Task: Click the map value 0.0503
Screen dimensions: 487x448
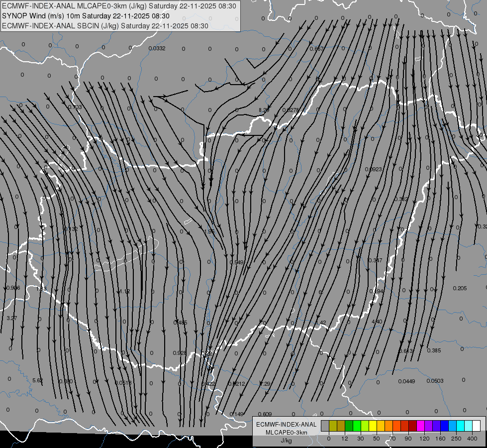Action: (435, 381)
